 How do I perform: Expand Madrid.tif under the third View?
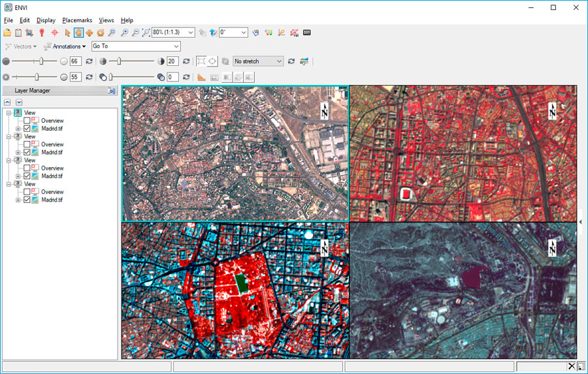click(18, 176)
